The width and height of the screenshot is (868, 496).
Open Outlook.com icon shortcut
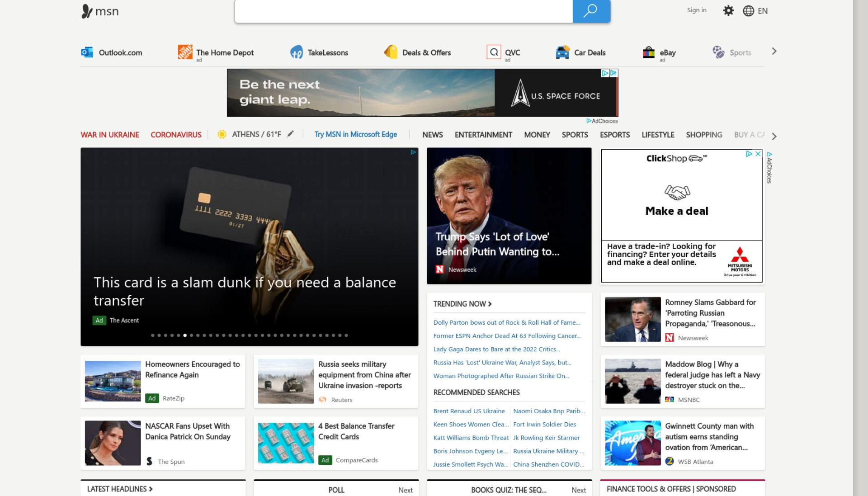pyautogui.click(x=87, y=52)
